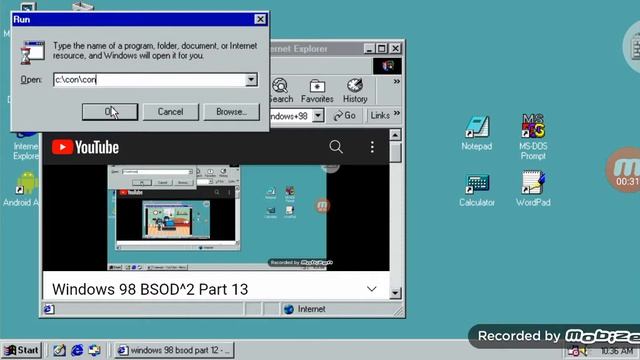
Task: Select windows 98 bsod part 12 taskbar button
Action: [x=174, y=350]
